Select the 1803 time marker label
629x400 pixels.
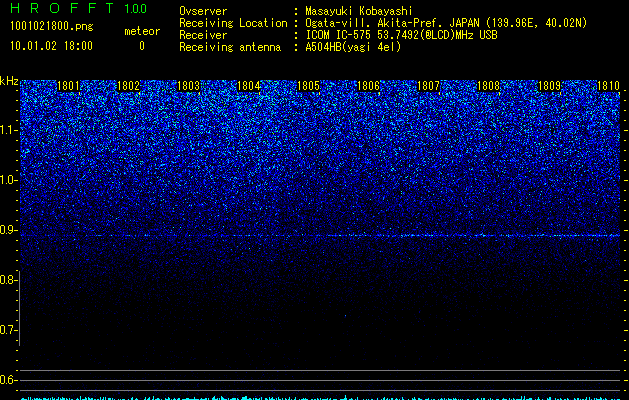click(x=189, y=86)
